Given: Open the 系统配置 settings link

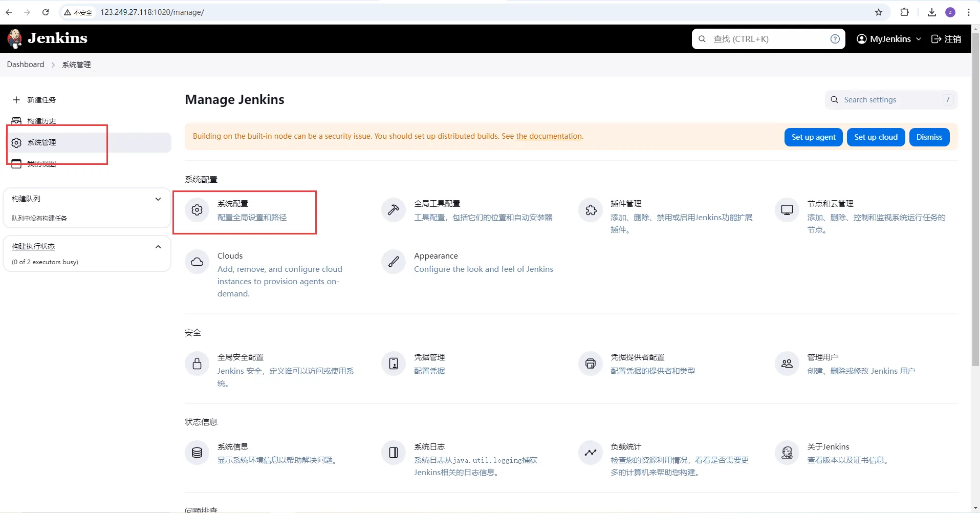Looking at the screenshot, I should tap(233, 203).
